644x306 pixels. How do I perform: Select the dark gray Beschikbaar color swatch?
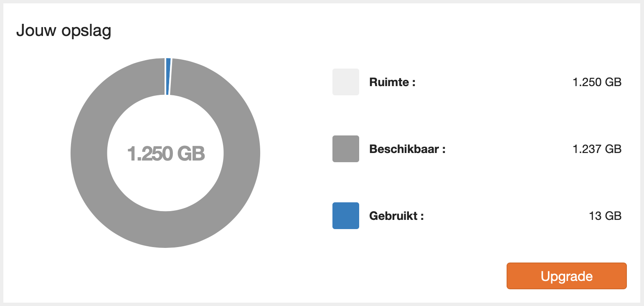[346, 149]
